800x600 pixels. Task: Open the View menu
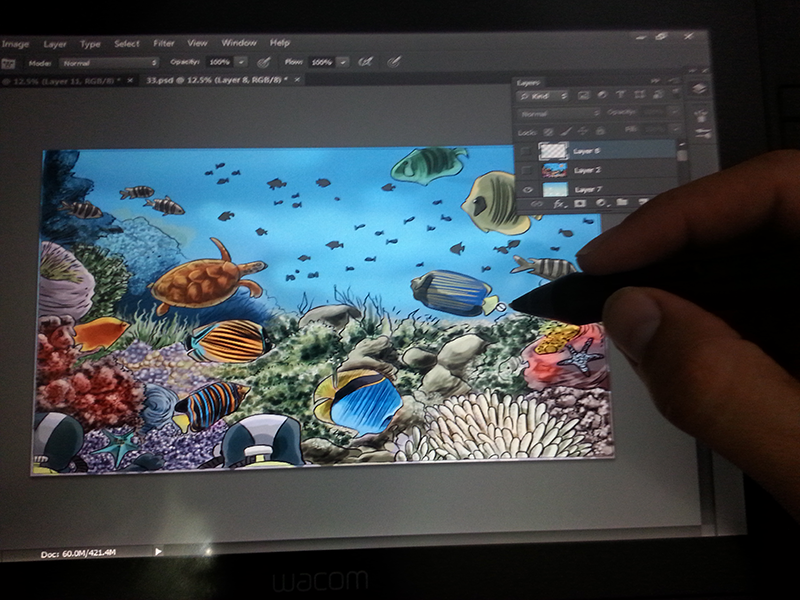197,43
